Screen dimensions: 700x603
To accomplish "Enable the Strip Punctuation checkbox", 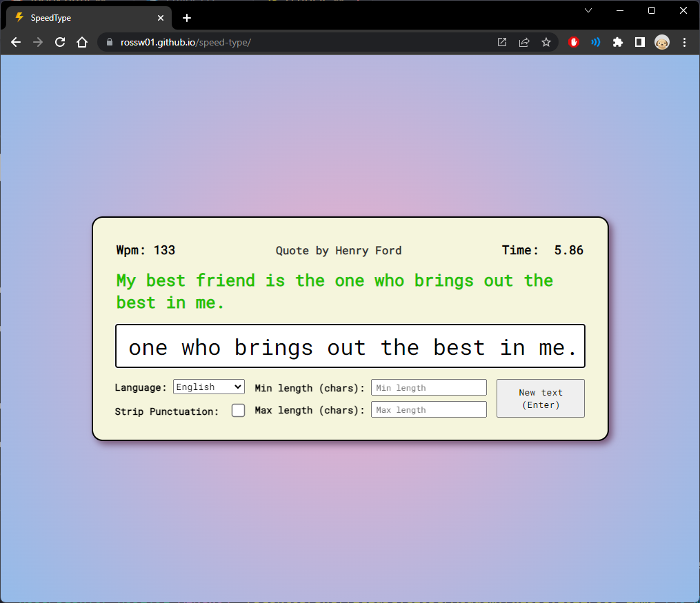I will pyautogui.click(x=238, y=411).
